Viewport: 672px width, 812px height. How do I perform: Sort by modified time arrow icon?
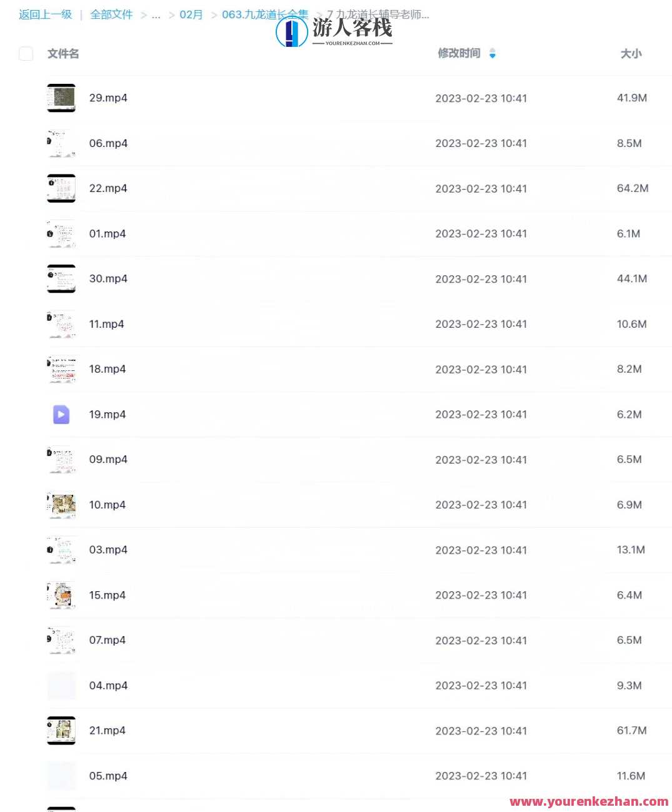(493, 53)
